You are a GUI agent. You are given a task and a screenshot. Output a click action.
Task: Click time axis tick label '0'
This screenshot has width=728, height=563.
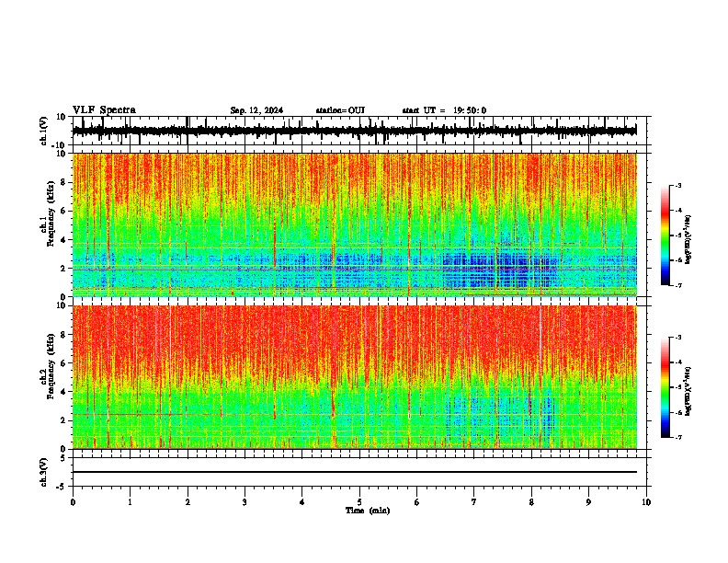coord(73,502)
